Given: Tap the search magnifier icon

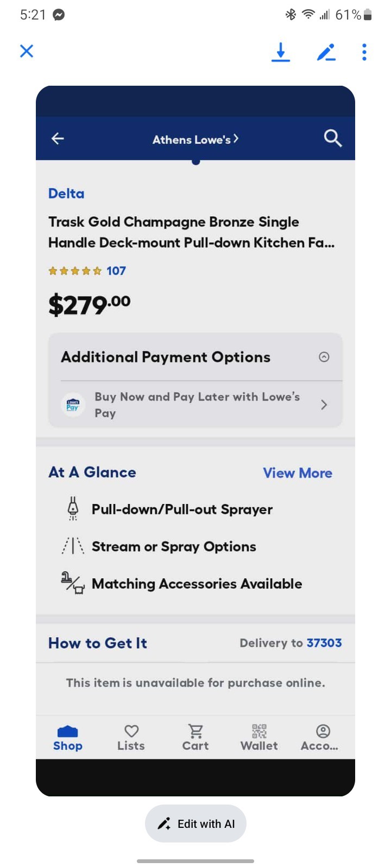Looking at the screenshot, I should (332, 139).
